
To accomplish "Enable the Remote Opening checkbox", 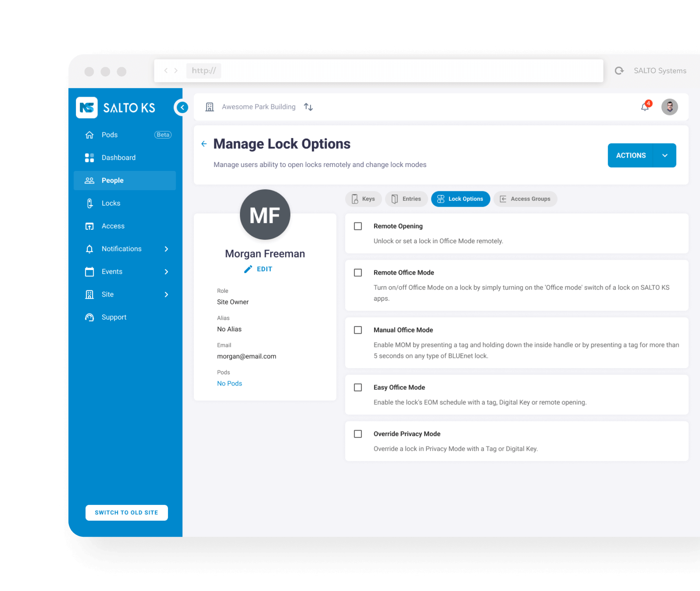I will pyautogui.click(x=358, y=226).
